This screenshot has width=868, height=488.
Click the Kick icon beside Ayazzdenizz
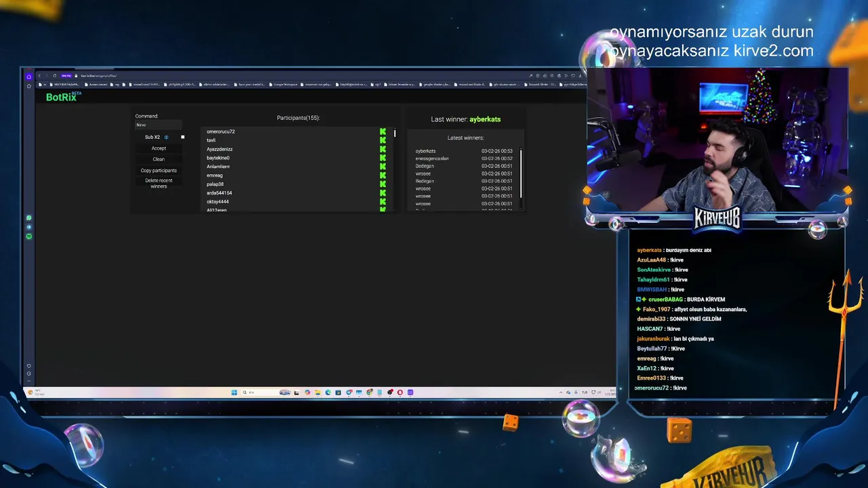pos(383,149)
